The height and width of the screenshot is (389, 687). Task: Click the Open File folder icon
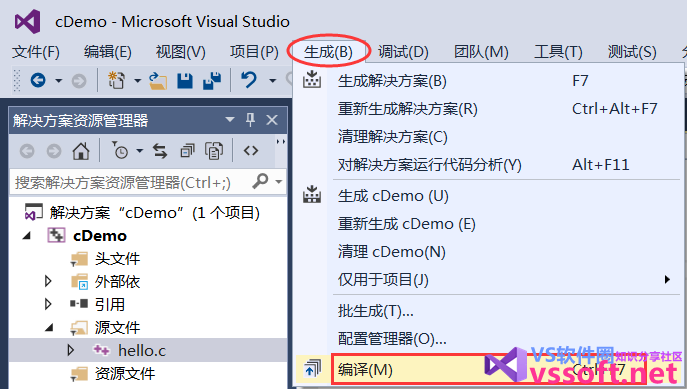coord(158,81)
